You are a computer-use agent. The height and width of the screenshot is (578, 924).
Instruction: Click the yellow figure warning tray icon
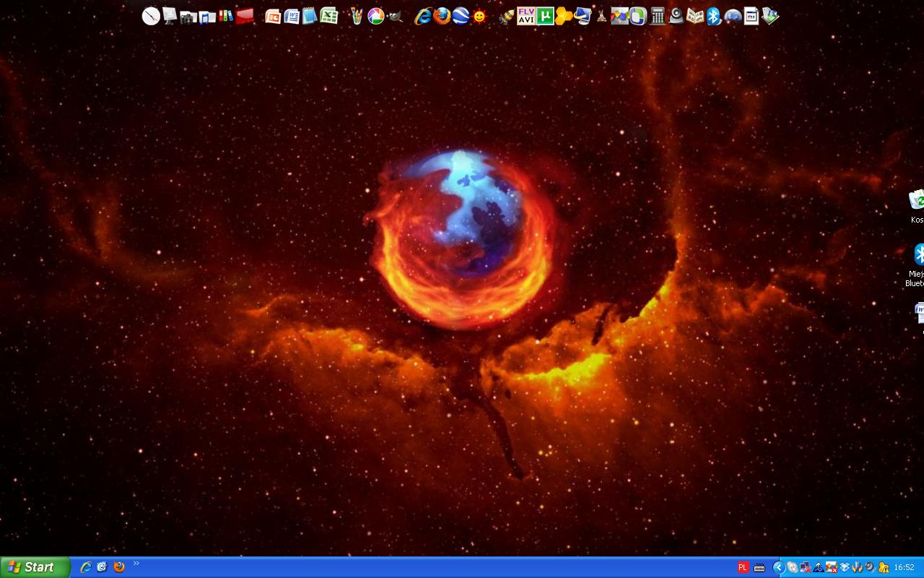[884, 568]
